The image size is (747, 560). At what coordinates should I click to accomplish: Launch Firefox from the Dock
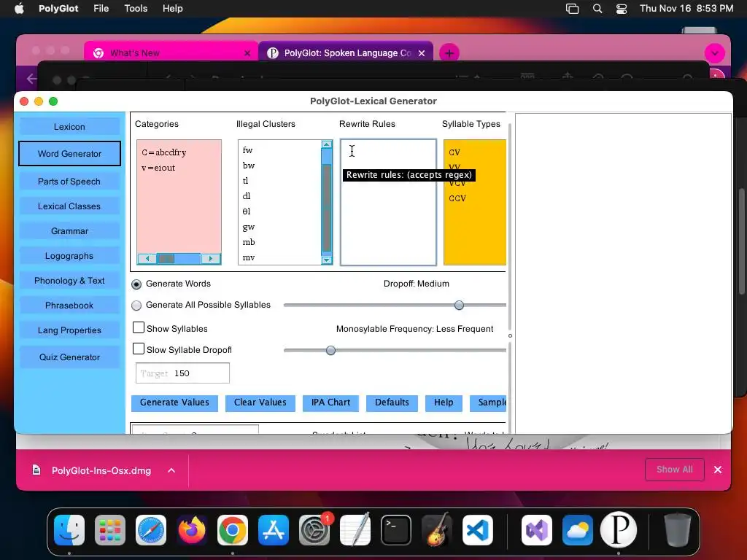192,530
